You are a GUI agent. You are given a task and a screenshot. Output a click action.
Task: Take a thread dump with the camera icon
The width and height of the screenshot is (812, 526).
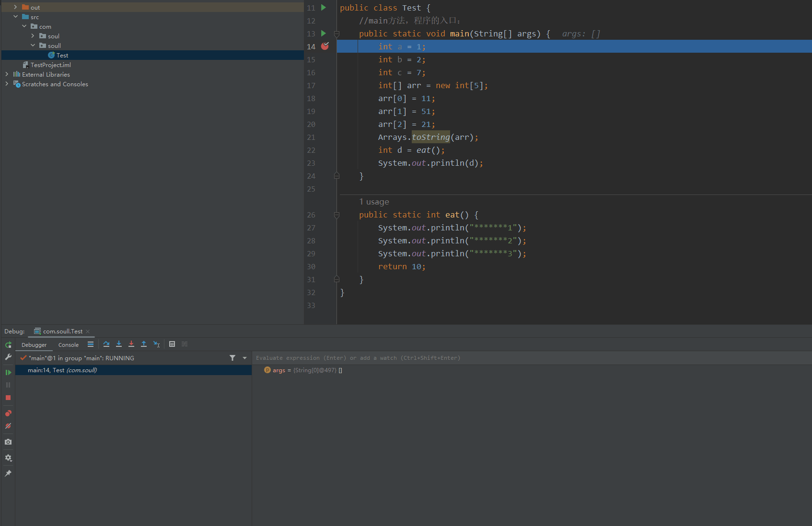(8, 442)
